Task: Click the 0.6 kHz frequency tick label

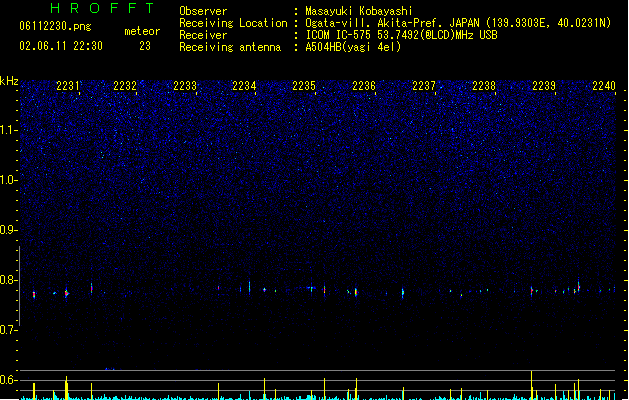Action: [x=8, y=380]
